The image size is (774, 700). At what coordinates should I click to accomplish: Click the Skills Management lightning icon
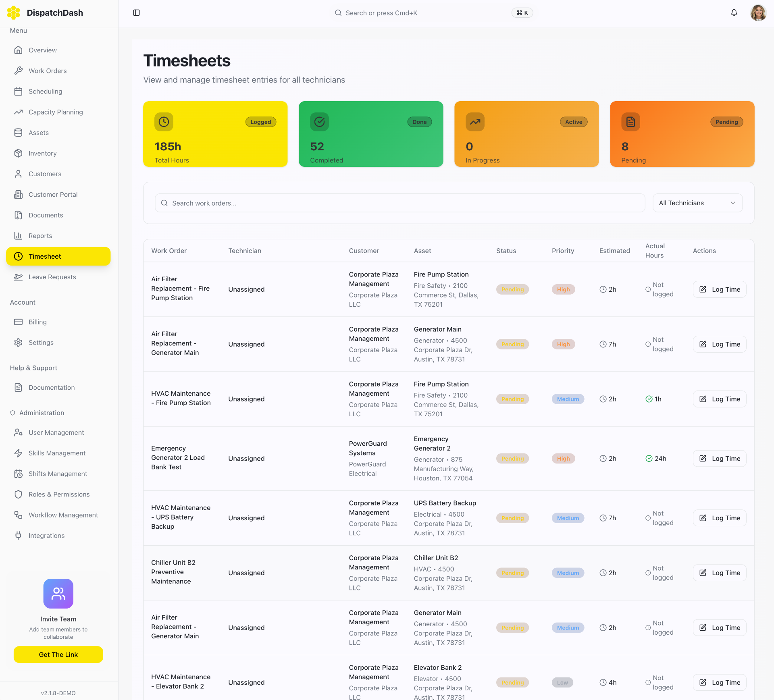(18, 453)
